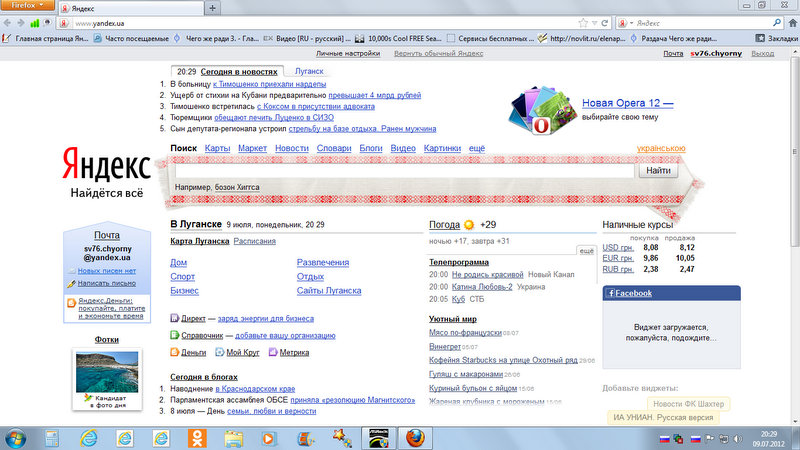800x450 pixels.
Task: Open a new browser tab
Action: pos(212,8)
